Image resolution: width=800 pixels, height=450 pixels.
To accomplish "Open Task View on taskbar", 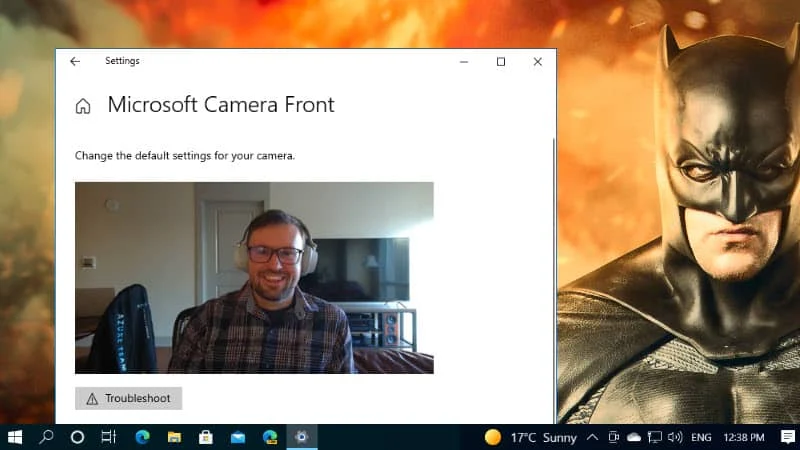I will tap(109, 437).
